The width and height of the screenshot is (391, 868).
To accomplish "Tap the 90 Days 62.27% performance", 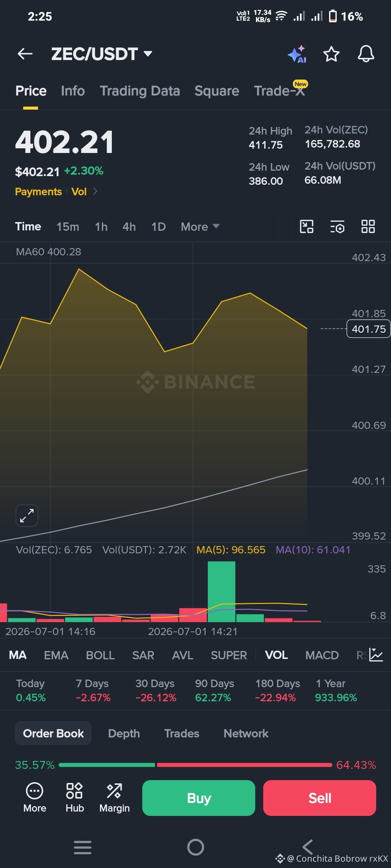I will 214,690.
